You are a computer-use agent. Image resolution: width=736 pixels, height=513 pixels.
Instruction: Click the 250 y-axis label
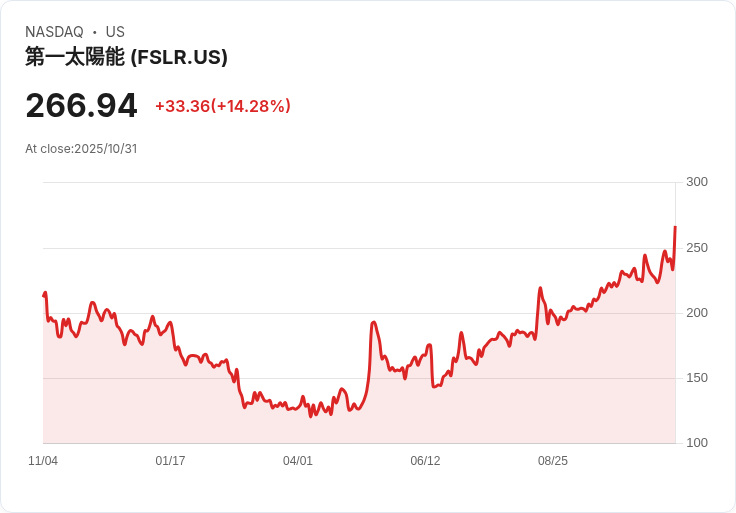(697, 248)
